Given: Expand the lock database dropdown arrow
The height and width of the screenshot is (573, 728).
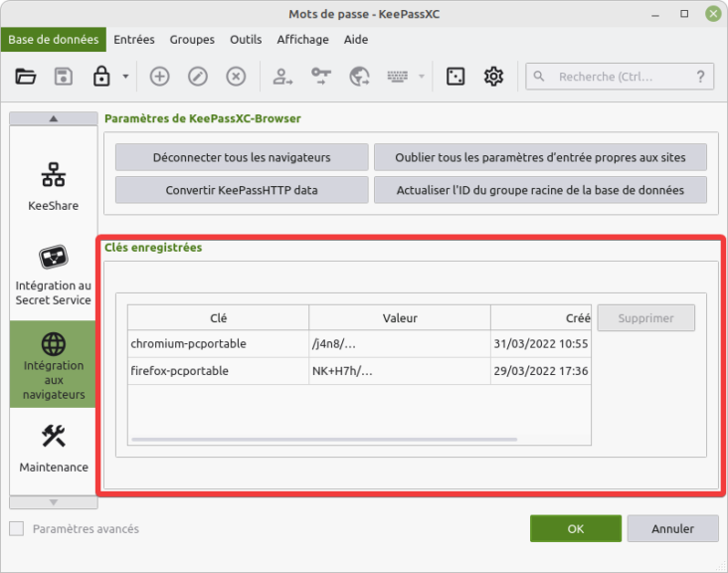Looking at the screenshot, I should 125,77.
